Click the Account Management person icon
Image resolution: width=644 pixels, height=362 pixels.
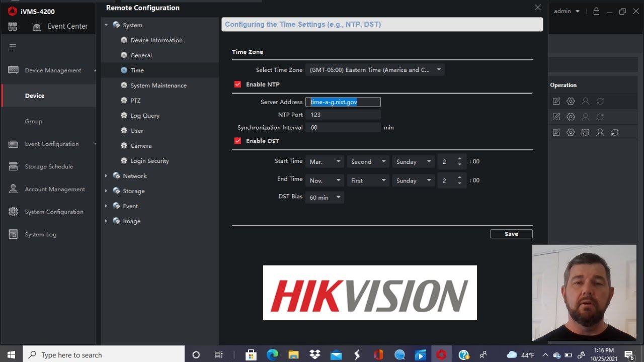(13, 189)
